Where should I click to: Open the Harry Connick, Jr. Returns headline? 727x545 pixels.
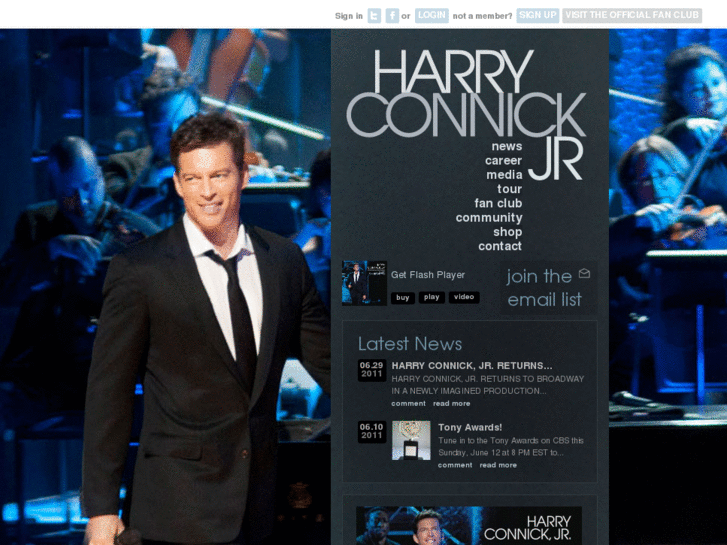[472, 365]
